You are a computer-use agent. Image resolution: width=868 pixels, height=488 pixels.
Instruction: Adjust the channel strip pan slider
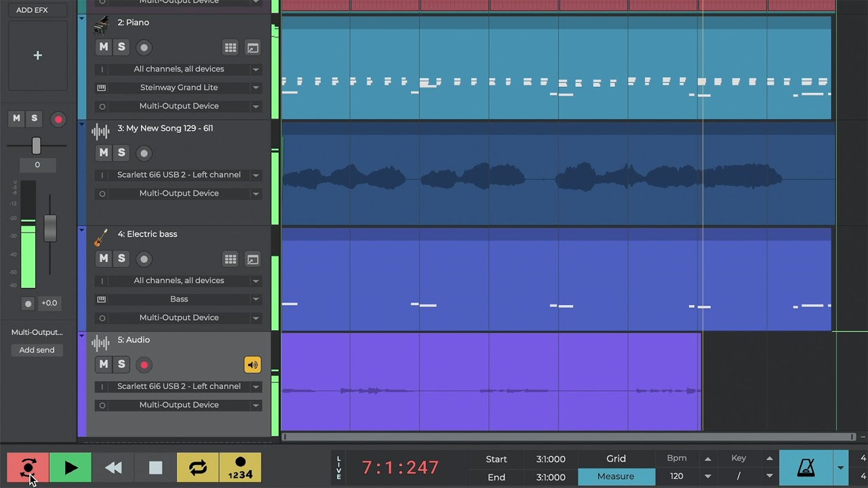tap(37, 145)
